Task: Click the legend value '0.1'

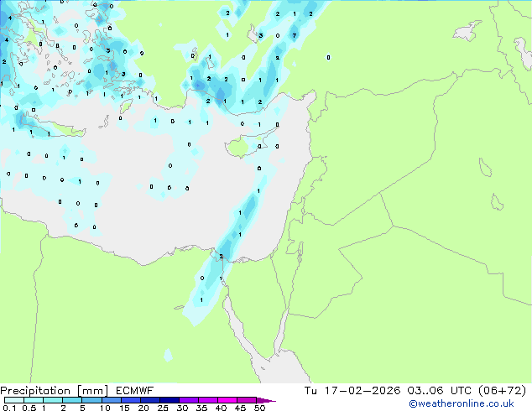Action: [x=9, y=408]
